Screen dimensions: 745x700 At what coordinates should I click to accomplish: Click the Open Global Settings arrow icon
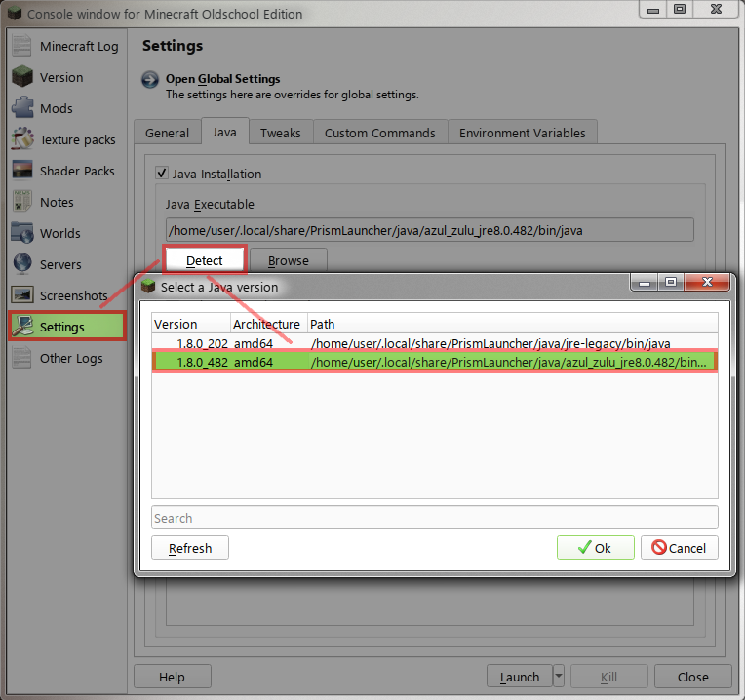tap(150, 80)
